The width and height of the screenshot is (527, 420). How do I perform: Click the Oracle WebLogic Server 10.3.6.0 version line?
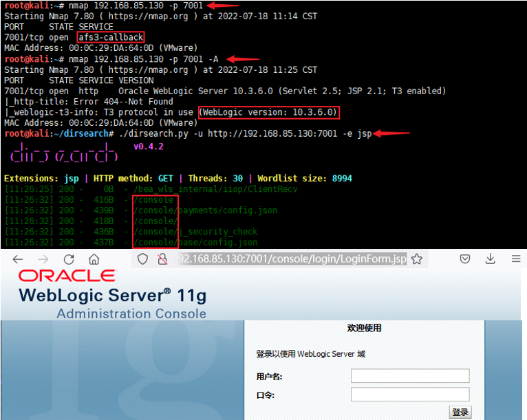[x=281, y=91]
